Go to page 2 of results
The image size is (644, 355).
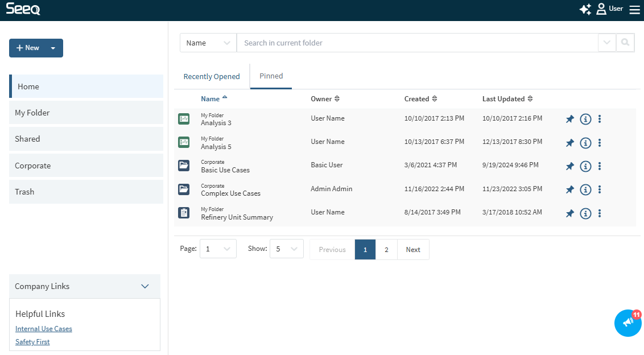(386, 250)
